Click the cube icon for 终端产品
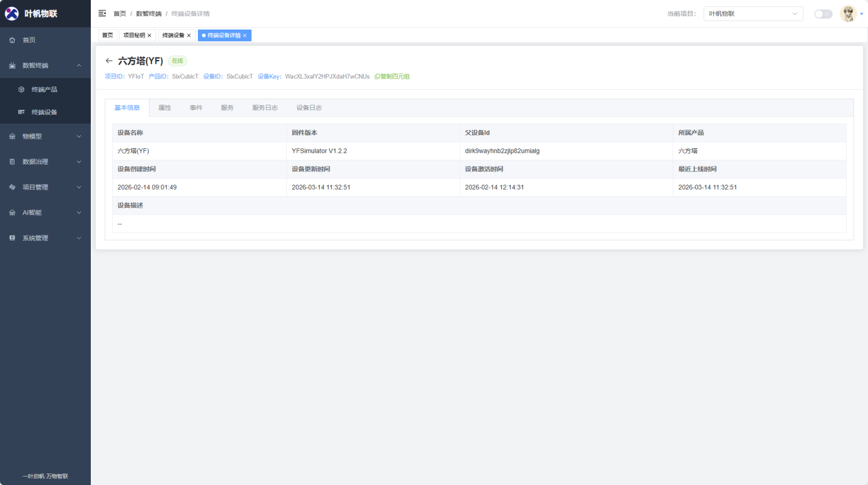868x485 pixels. coord(21,90)
